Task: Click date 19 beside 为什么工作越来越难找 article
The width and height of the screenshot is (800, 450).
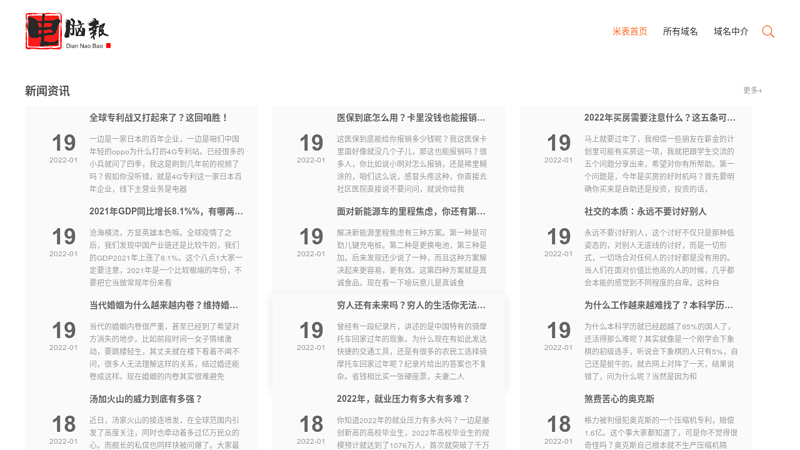Action: [x=559, y=331]
